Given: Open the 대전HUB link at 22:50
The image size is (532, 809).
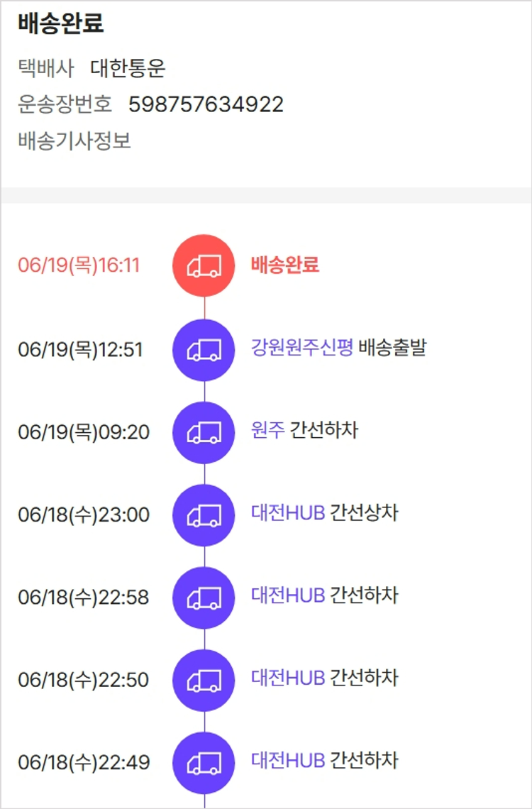Looking at the screenshot, I should 288,678.
